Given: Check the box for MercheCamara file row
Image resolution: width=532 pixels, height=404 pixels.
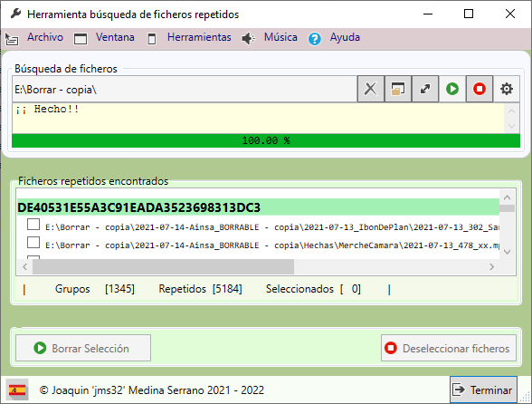Looking at the screenshot, I should (33, 243).
